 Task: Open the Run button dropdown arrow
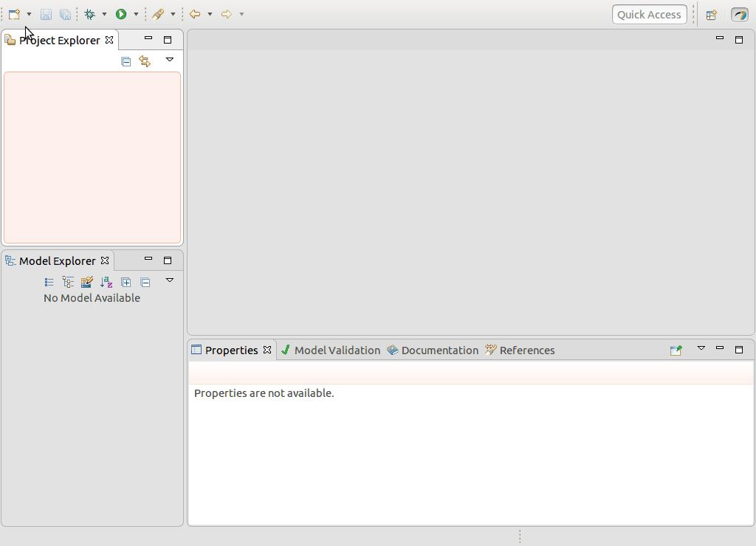(136, 14)
